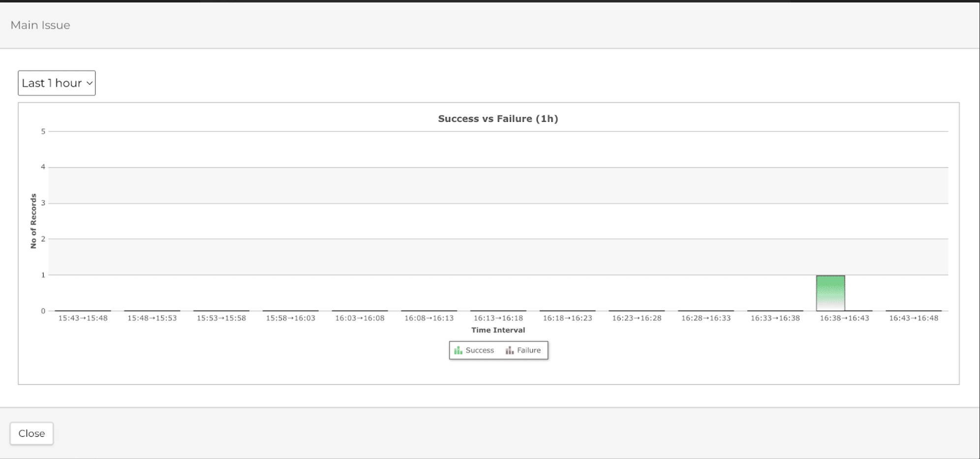980x459 pixels.
Task: Click the 16:23→16:28 x-axis label
Action: (637, 318)
